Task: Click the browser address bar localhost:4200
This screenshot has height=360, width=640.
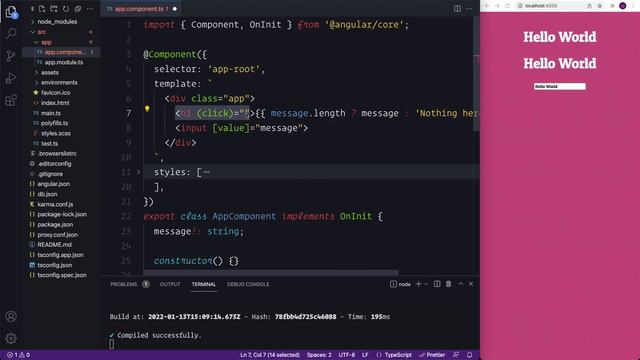Action: coord(541,6)
